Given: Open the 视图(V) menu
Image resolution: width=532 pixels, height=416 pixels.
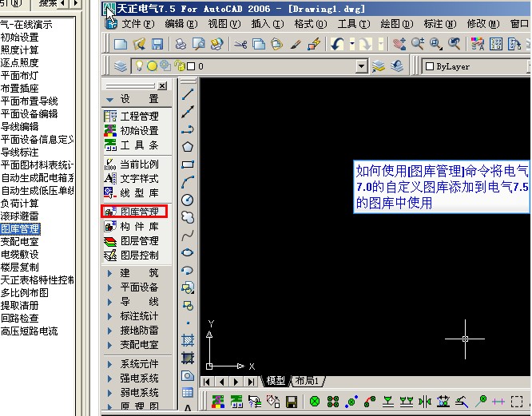Looking at the screenshot, I should (x=224, y=24).
